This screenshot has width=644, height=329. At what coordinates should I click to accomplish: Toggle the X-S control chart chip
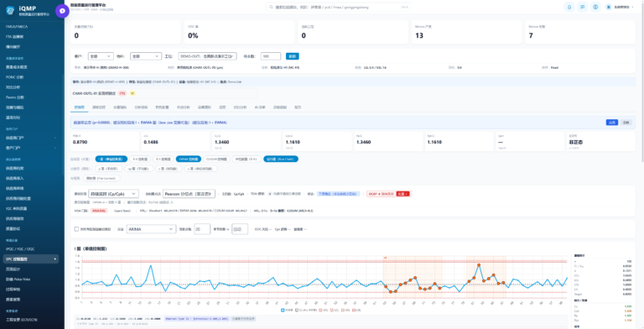[x=163, y=159]
